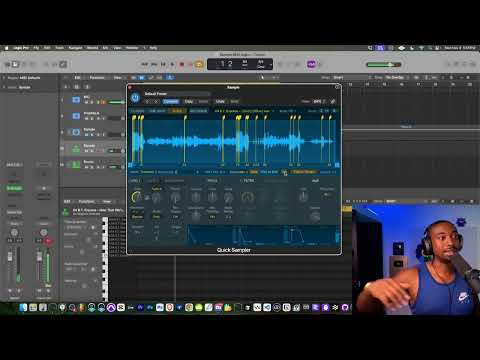Click Paste in plugin header
Screen dimensions: 480x360
point(203,101)
